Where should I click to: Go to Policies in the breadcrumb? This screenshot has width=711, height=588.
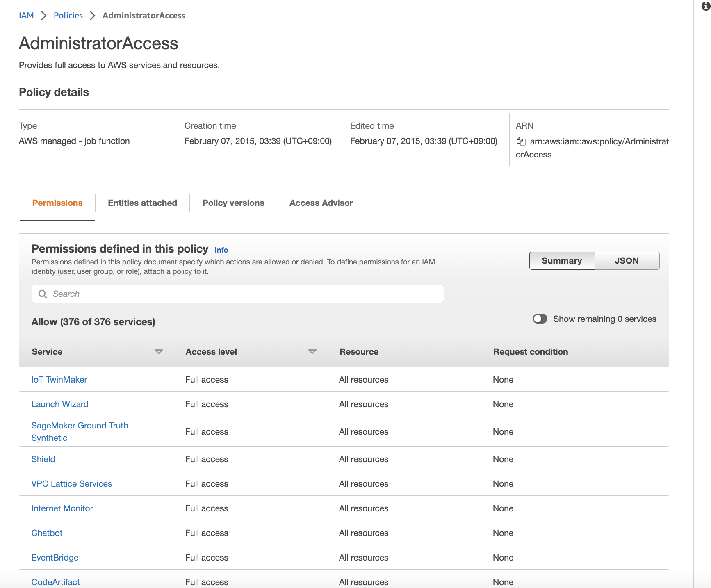(68, 16)
